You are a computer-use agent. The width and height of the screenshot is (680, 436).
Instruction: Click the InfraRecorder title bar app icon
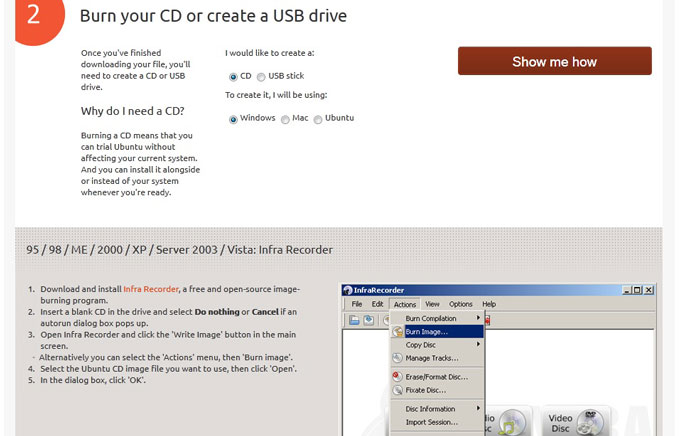click(347, 290)
